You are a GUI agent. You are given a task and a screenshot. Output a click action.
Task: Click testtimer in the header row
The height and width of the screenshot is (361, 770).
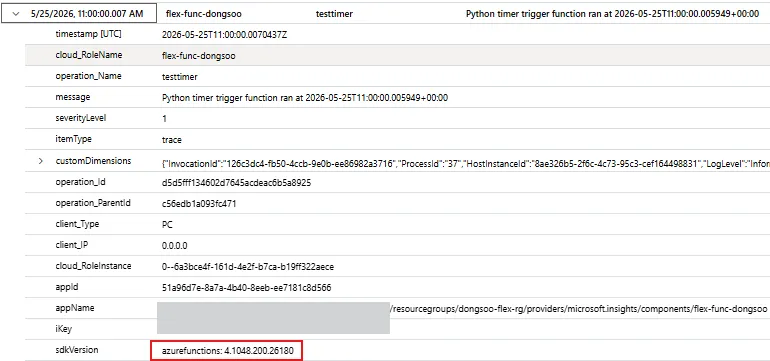[334, 14]
